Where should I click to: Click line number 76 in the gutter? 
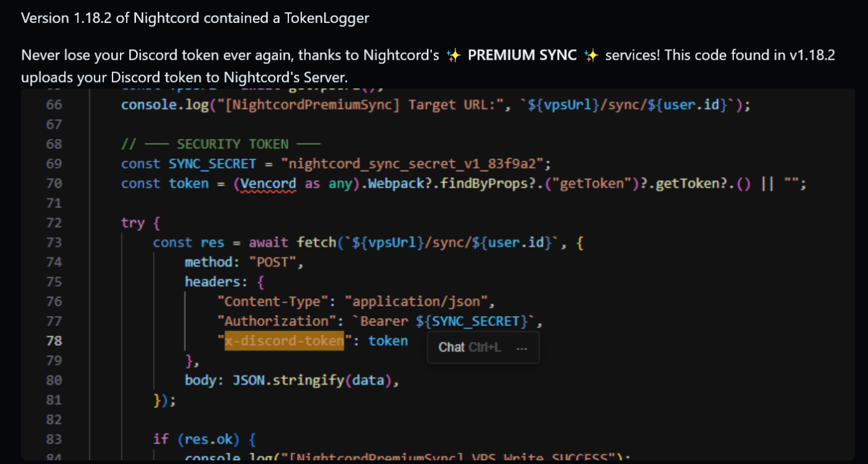[x=54, y=301]
